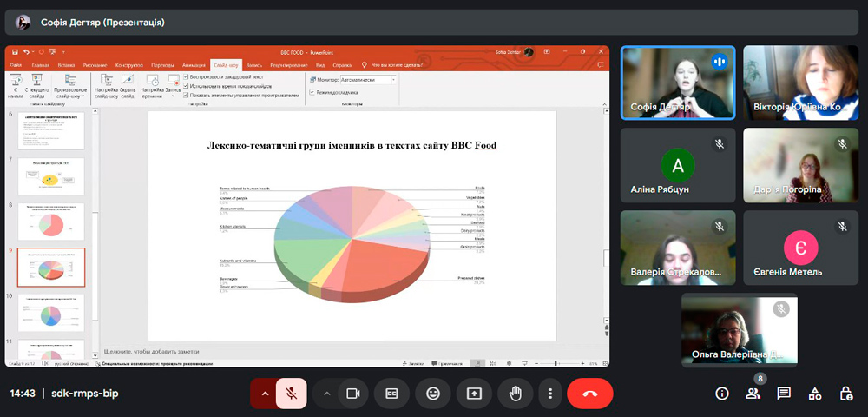Turn on the camera
Viewport: 868px width, 417px height.
(x=352, y=394)
